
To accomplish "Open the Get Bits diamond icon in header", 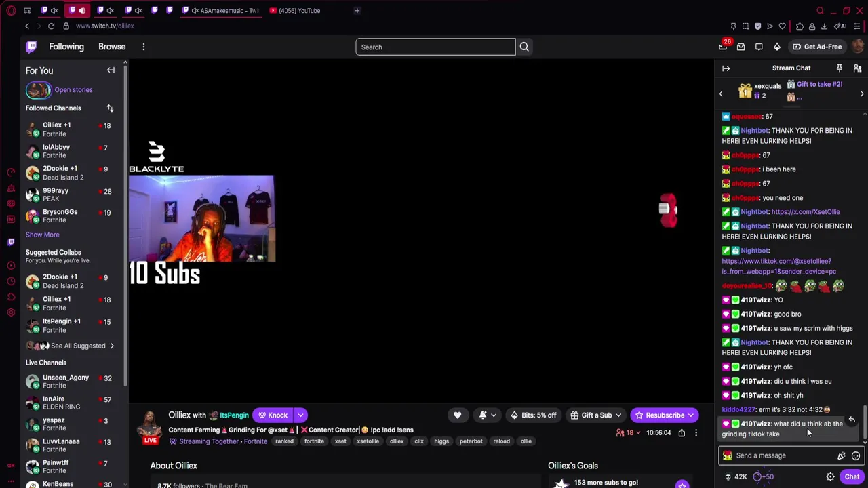I will coord(777,47).
